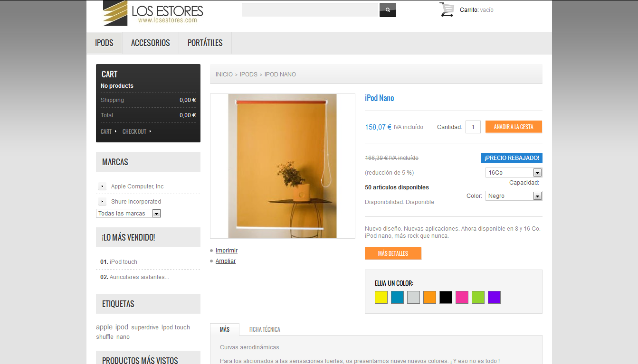Open the Negro color dropdown

[x=514, y=196]
